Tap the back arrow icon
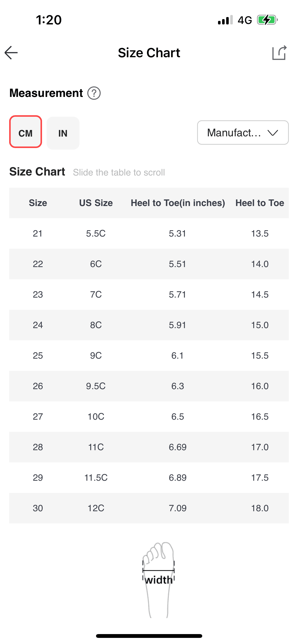The image size is (298, 644). (x=11, y=53)
